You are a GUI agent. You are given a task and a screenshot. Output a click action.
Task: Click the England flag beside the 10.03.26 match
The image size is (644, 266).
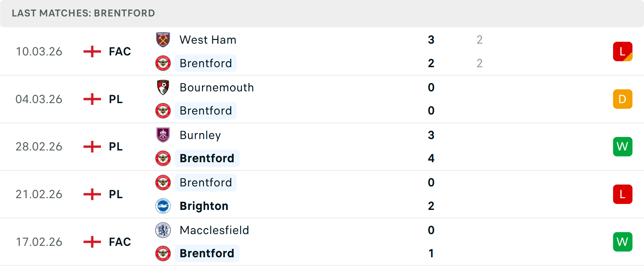click(x=92, y=51)
